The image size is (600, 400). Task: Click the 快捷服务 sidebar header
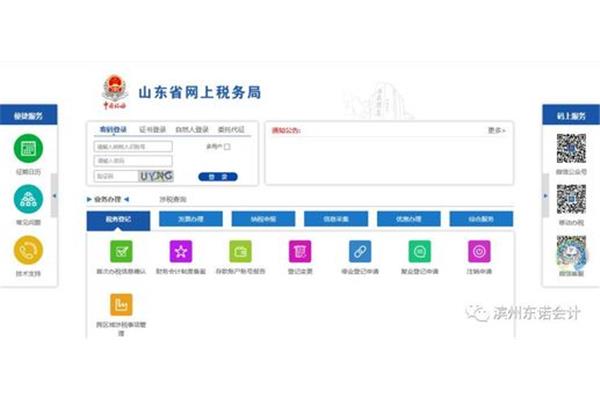[29, 114]
